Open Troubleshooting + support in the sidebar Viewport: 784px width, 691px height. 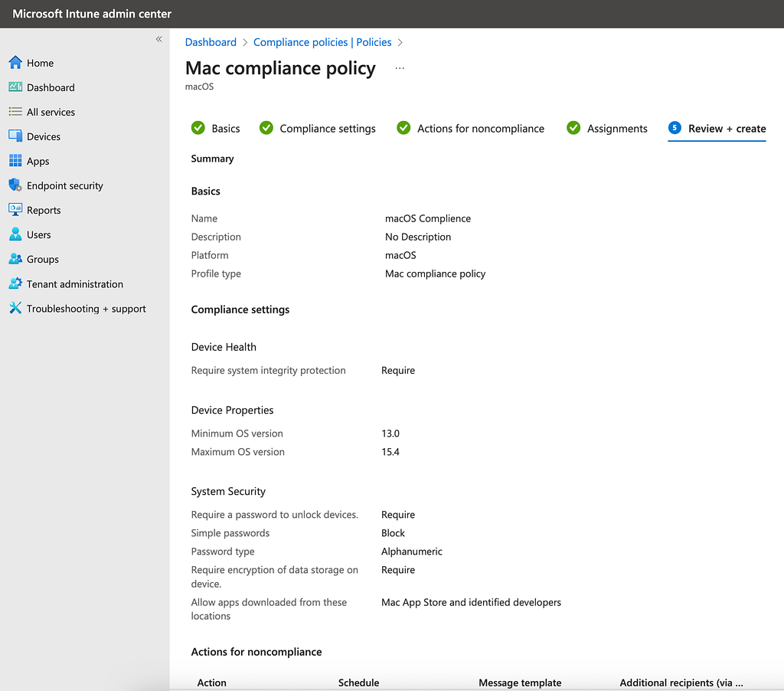tap(86, 308)
